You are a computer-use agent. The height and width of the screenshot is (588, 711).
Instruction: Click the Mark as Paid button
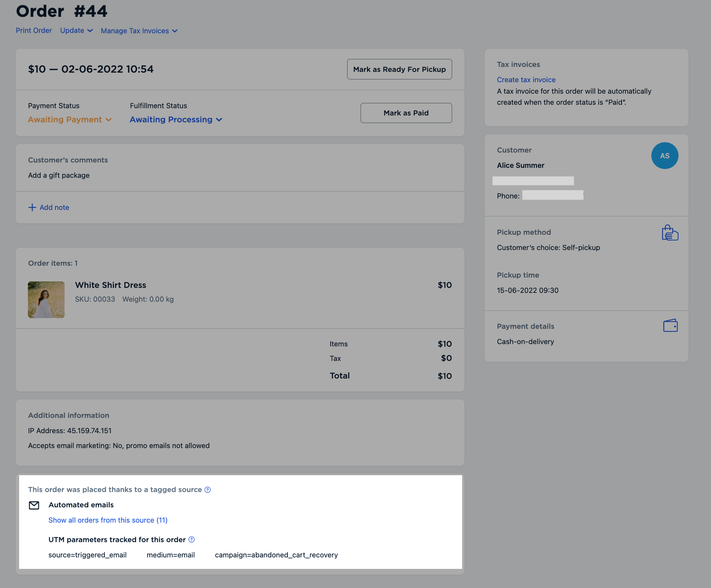406,113
